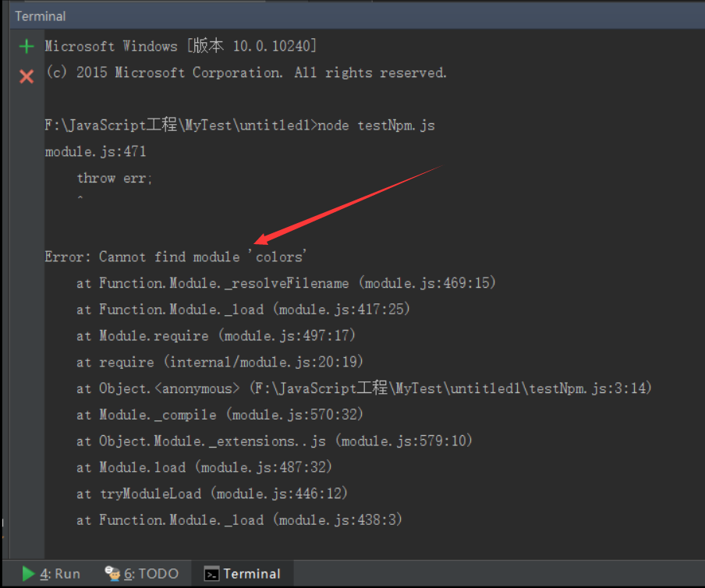This screenshot has height=588, width=705.
Task: Switch to the 4: Run tab label
Action: [60, 574]
